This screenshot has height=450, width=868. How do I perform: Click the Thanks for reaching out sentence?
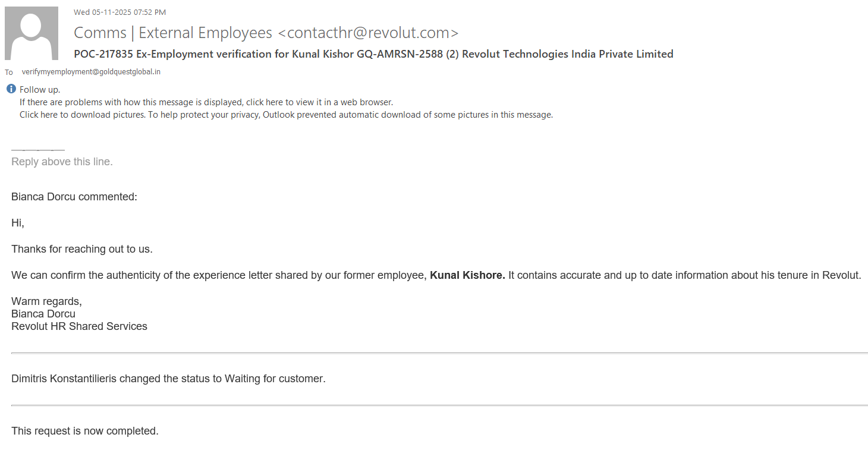[x=82, y=249]
